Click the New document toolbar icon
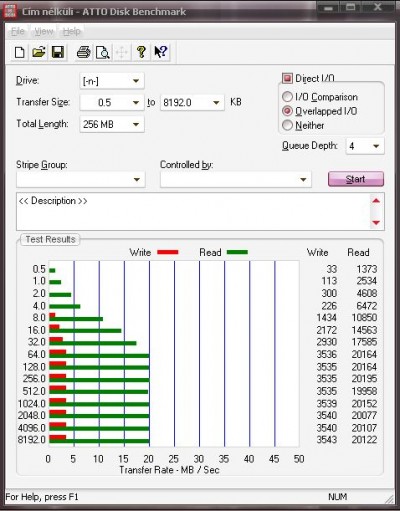The height and width of the screenshot is (511, 400). coord(20,52)
